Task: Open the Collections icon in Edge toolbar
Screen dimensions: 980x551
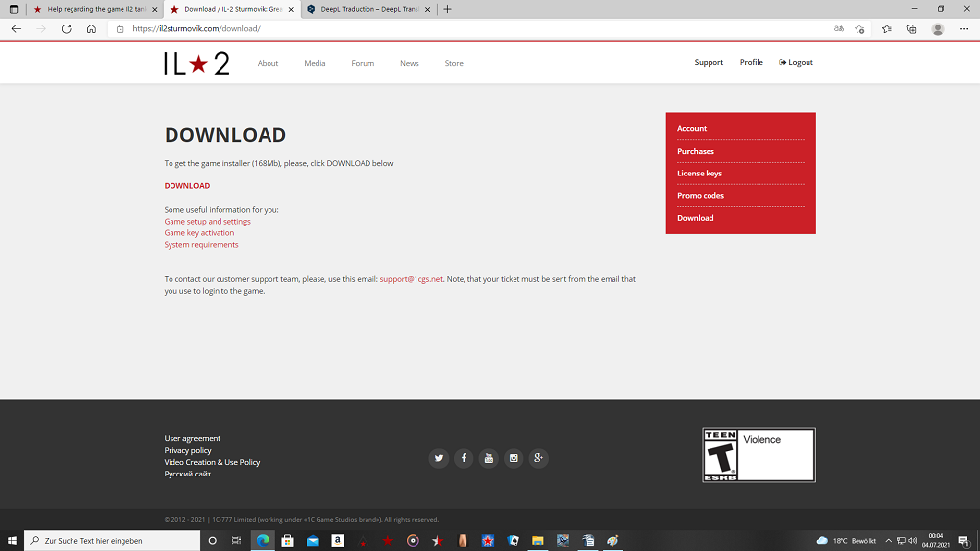Action: click(x=911, y=28)
